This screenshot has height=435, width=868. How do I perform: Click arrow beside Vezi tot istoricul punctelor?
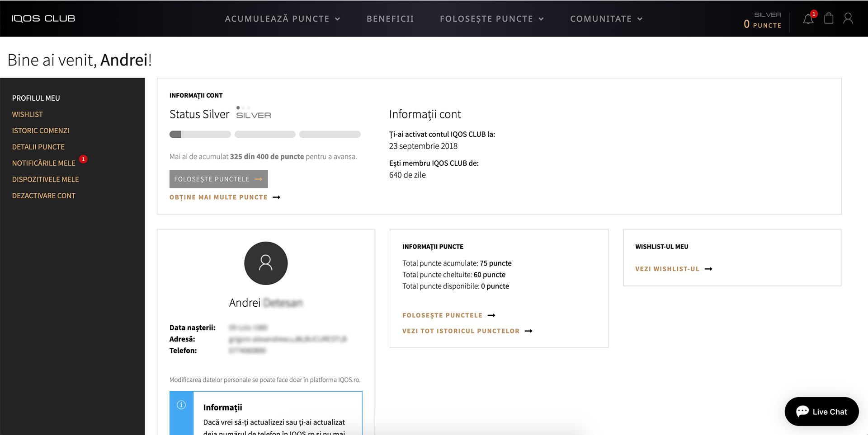coord(528,331)
